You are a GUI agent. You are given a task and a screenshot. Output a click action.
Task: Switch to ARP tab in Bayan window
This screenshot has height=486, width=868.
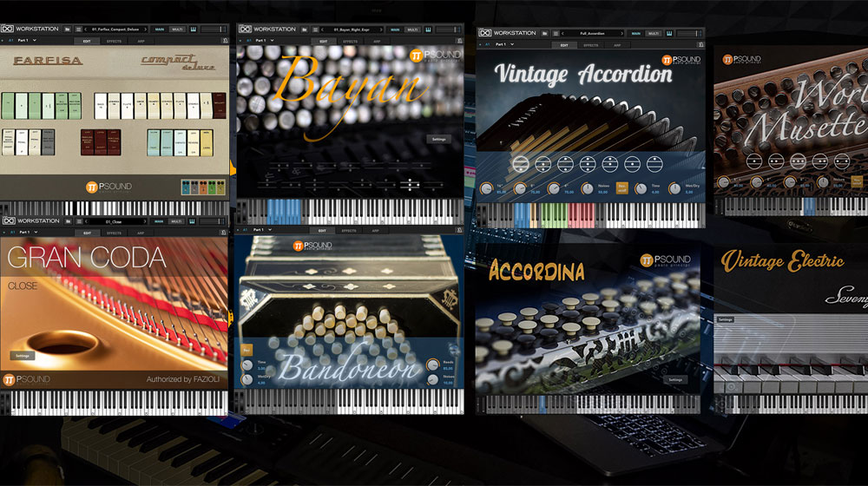point(377,41)
